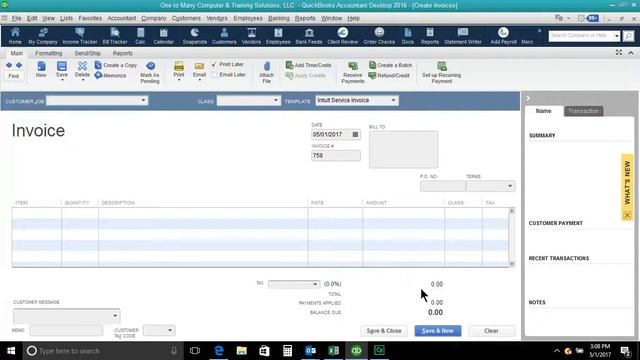640x360 pixels.
Task: Open the Vendors center icon
Action: pos(251,36)
